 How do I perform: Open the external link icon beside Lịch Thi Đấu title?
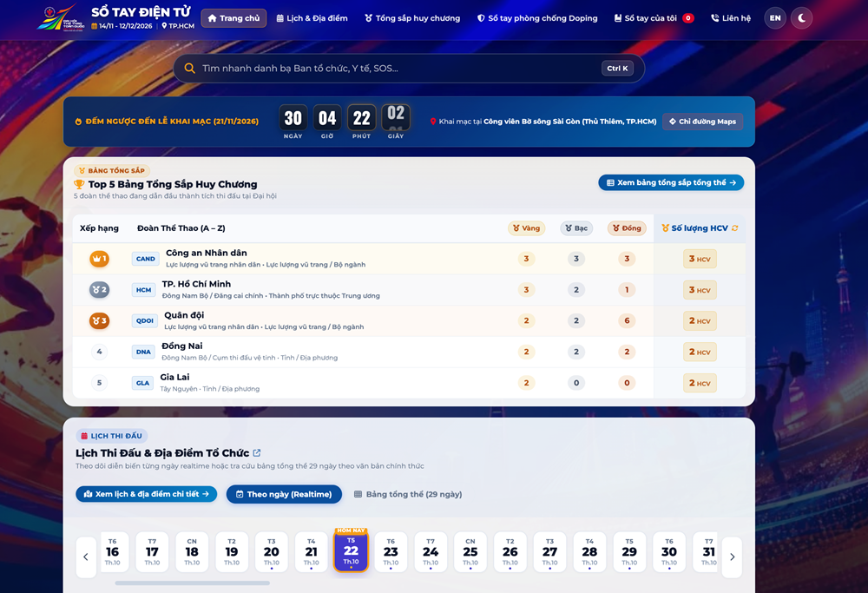[x=257, y=453]
